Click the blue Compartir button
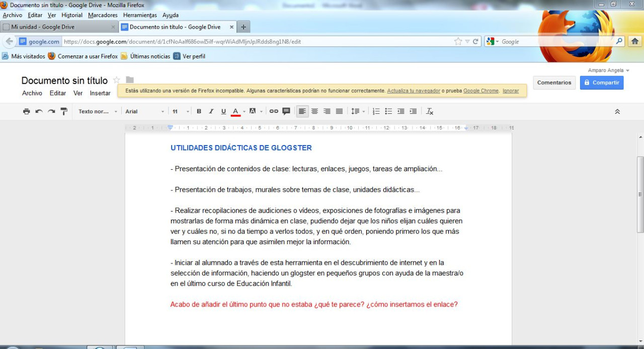The image size is (644, 349). [x=602, y=83]
